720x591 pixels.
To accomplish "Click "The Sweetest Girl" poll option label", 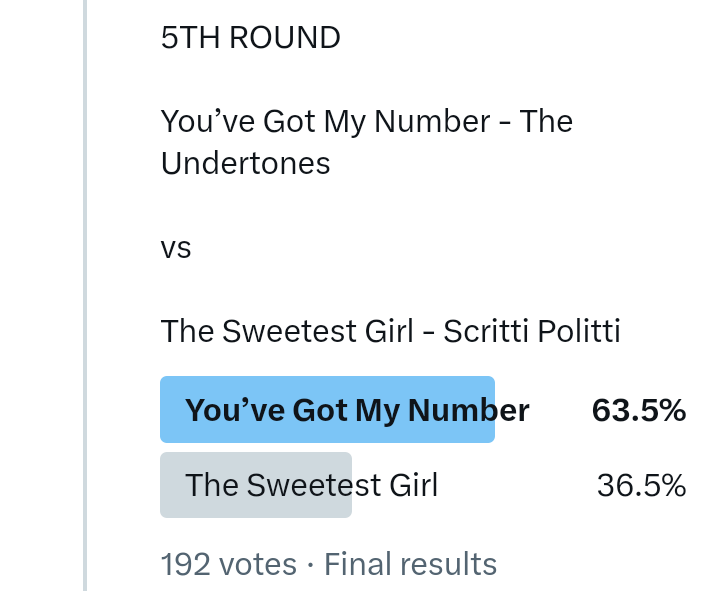I will (x=311, y=485).
